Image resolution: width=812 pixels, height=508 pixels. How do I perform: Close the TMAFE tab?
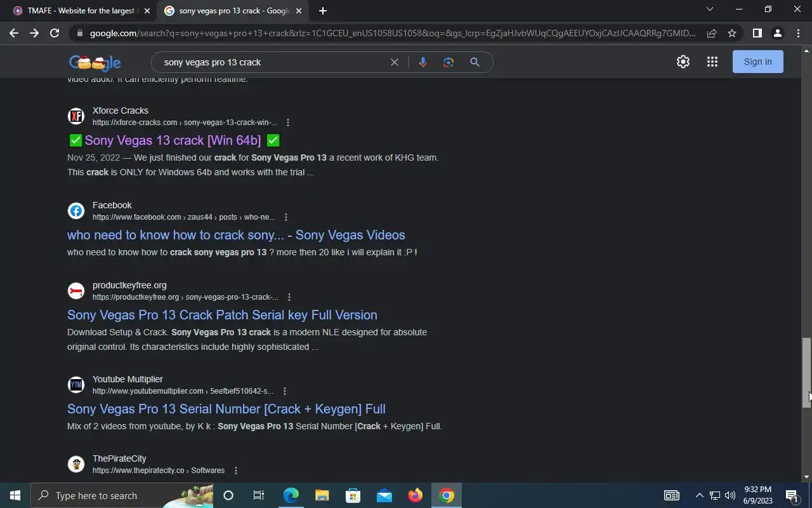click(147, 11)
